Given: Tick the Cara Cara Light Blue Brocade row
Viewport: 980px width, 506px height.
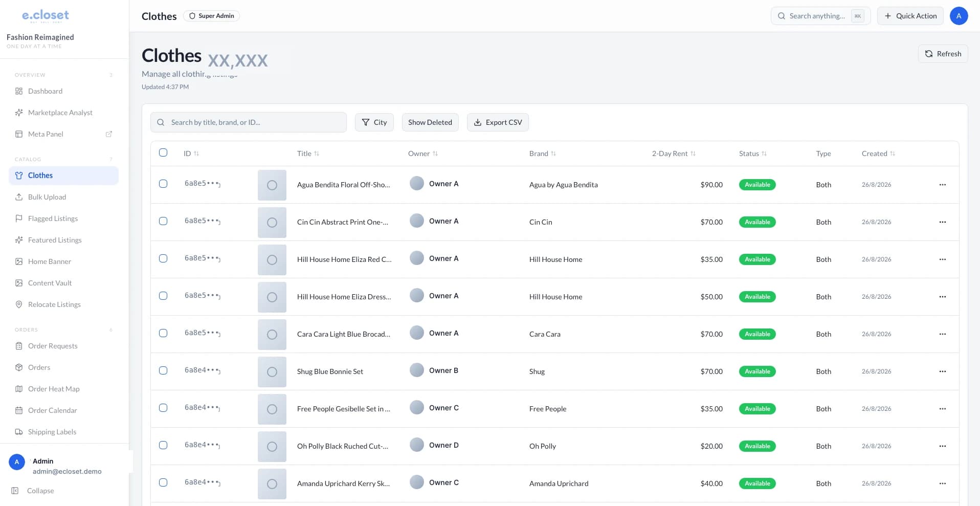Looking at the screenshot, I should [x=163, y=333].
